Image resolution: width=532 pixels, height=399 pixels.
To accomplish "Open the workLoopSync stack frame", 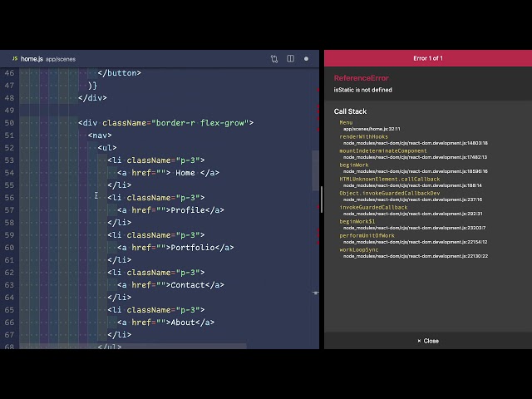I will [x=358, y=249].
